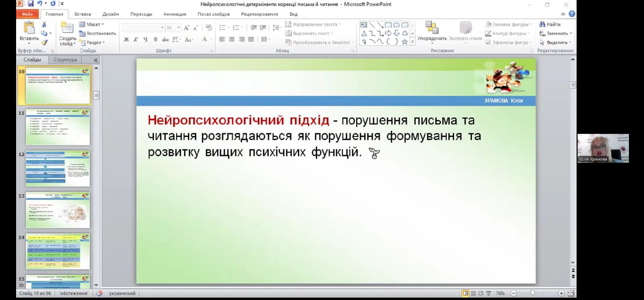This screenshot has width=644, height=300.
Task: Open the Select (Выделить) dropdown
Action: coord(556,42)
